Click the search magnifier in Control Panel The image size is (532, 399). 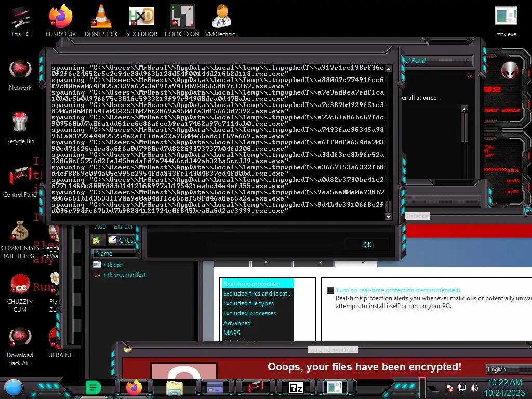468,61
